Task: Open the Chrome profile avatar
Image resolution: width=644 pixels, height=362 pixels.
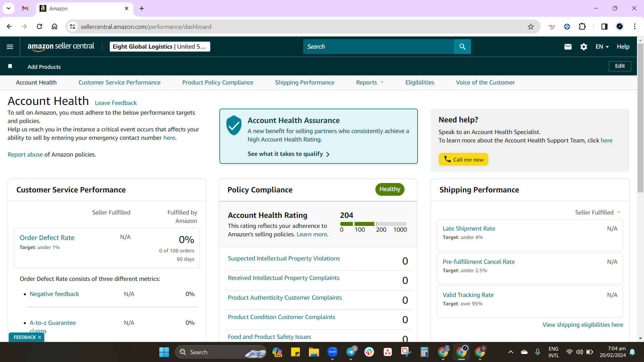Action: (620, 26)
